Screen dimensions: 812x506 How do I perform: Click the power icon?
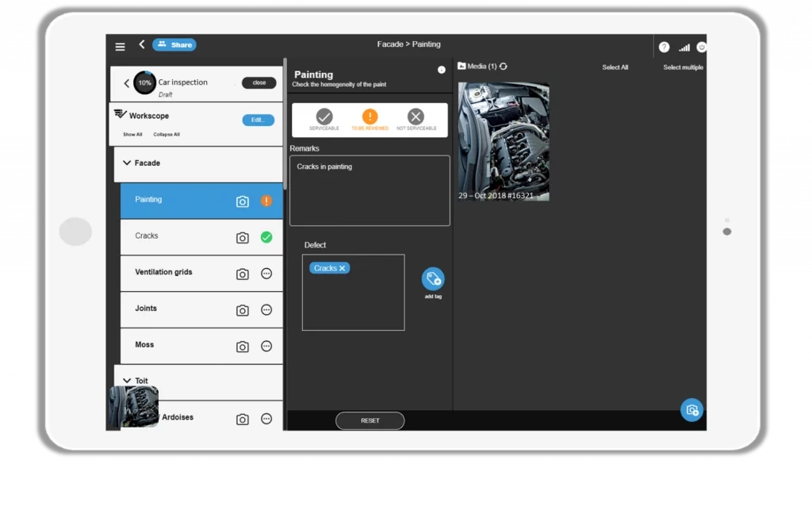(701, 47)
